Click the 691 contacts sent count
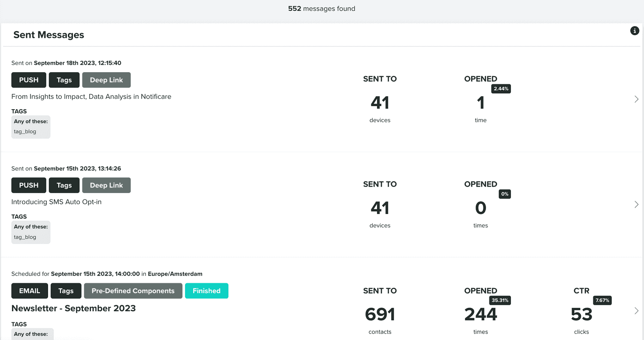 click(x=380, y=315)
